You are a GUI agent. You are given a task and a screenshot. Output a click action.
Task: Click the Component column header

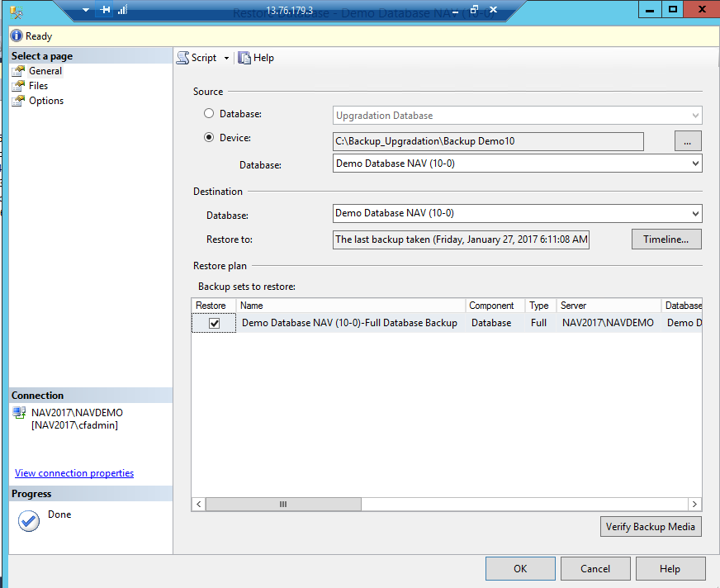(x=495, y=306)
